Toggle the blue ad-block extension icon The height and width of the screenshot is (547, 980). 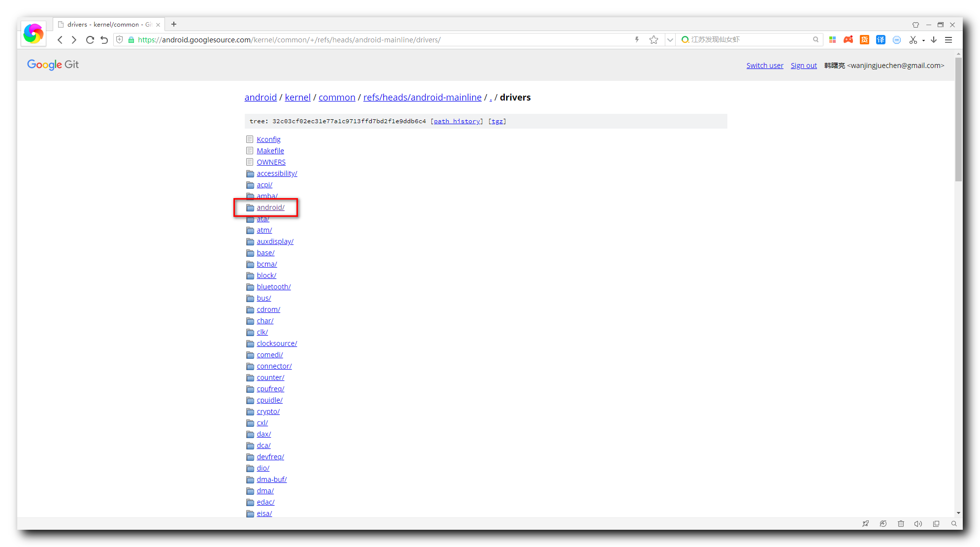point(897,40)
